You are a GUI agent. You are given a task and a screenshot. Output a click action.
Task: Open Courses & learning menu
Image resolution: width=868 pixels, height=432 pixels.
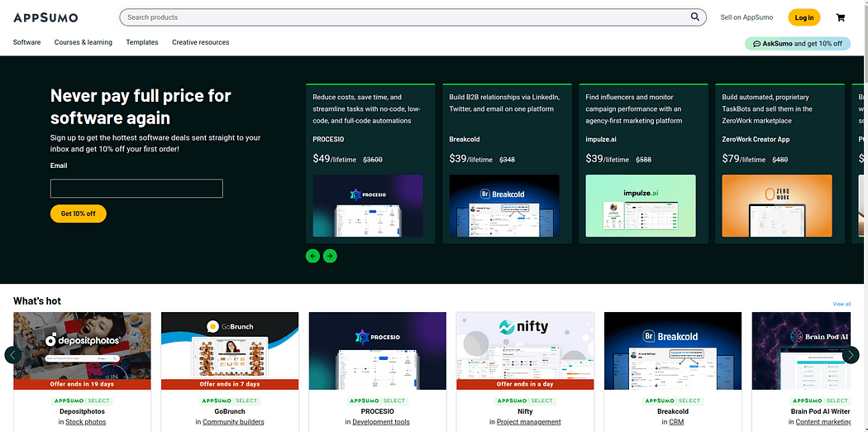click(83, 42)
